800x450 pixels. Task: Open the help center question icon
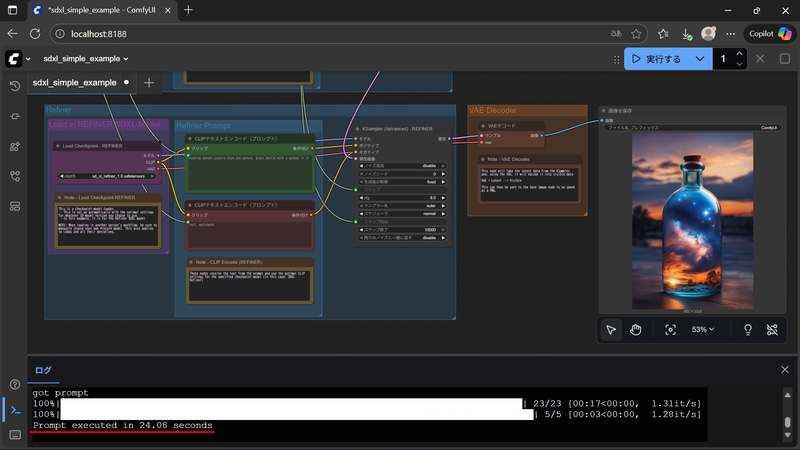click(15, 384)
